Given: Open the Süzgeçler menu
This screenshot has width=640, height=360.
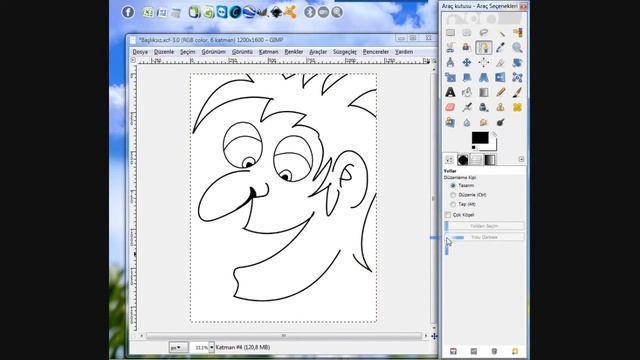Looking at the screenshot, I should click(344, 52).
